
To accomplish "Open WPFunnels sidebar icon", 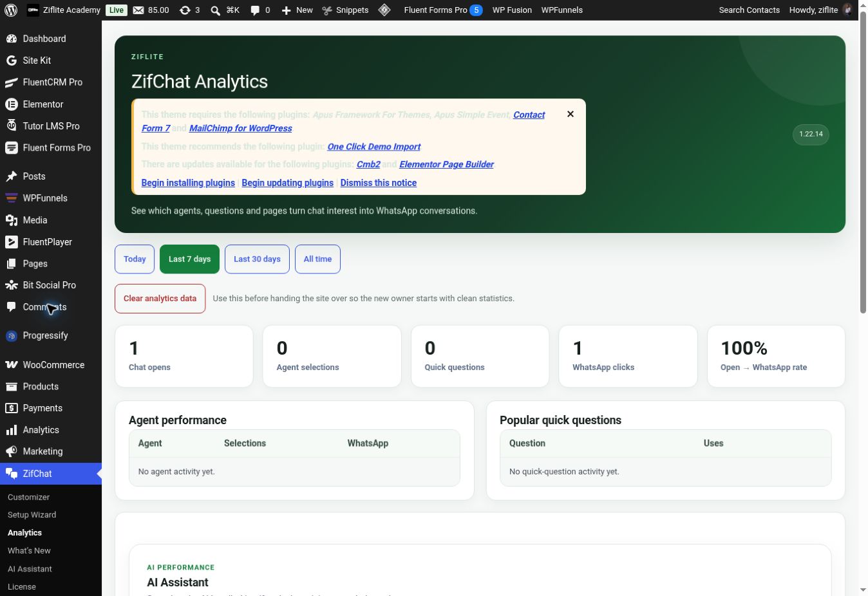I will point(11,198).
